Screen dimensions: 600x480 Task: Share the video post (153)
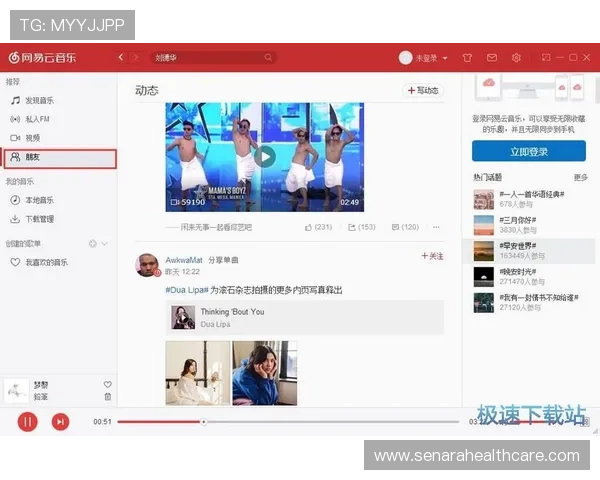tap(362, 227)
